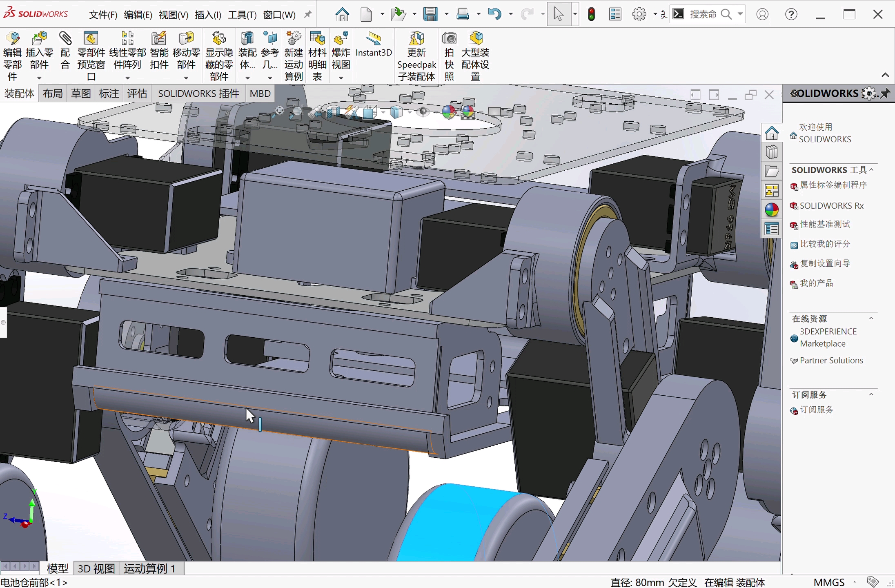895x588 pixels.
Task: Click 拍快照 (Take Snapshot) camera tool
Action: coord(449,56)
